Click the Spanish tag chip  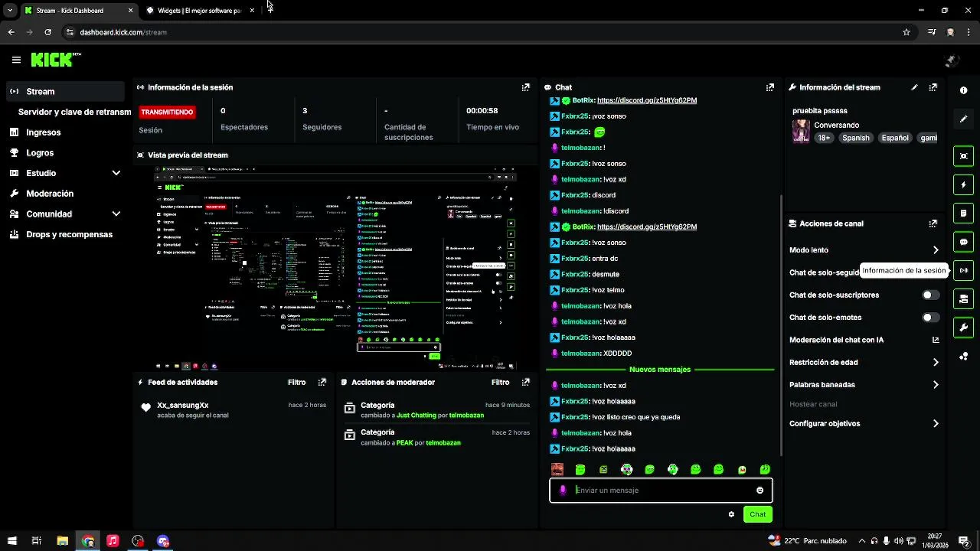[x=856, y=138]
